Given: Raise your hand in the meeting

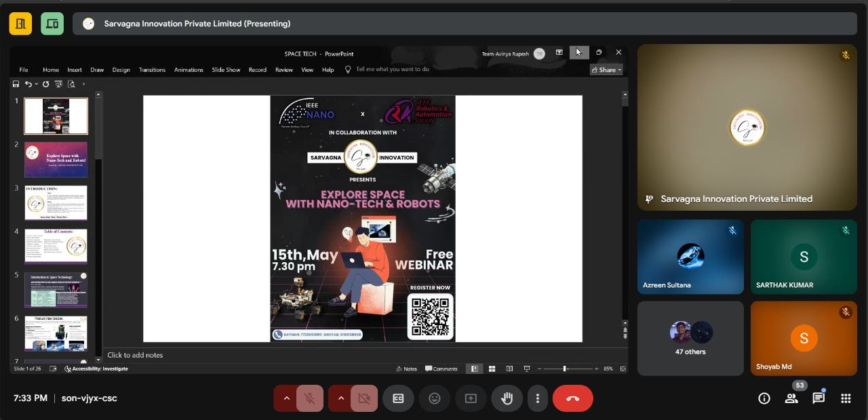Looking at the screenshot, I should pyautogui.click(x=507, y=398).
